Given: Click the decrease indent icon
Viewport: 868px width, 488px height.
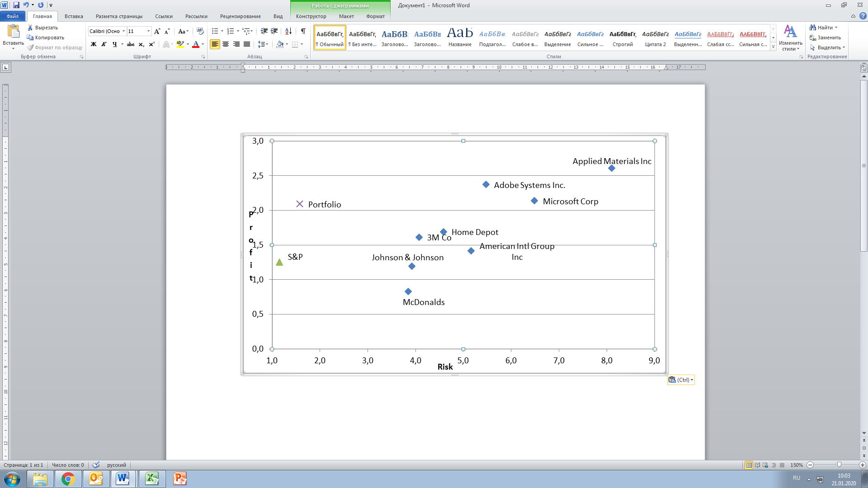Looking at the screenshot, I should (264, 31).
